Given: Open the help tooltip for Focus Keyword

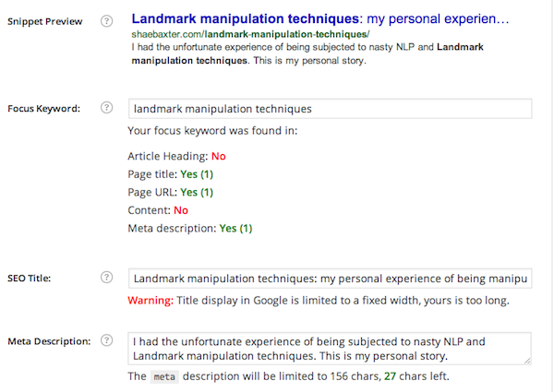Looking at the screenshot, I should (x=107, y=109).
